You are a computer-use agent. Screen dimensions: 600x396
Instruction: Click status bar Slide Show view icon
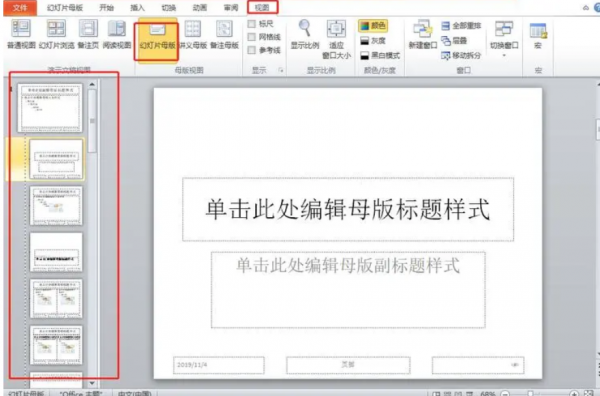(470, 393)
